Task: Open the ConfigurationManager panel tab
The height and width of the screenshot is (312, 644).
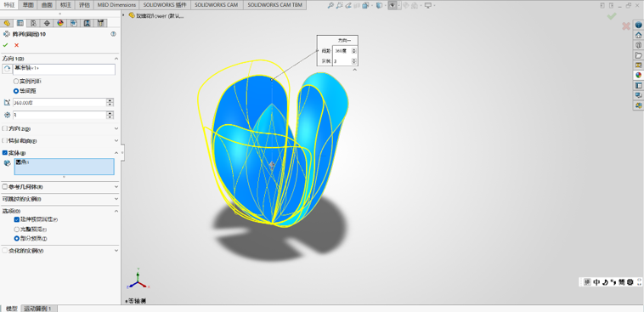Action: click(x=33, y=23)
